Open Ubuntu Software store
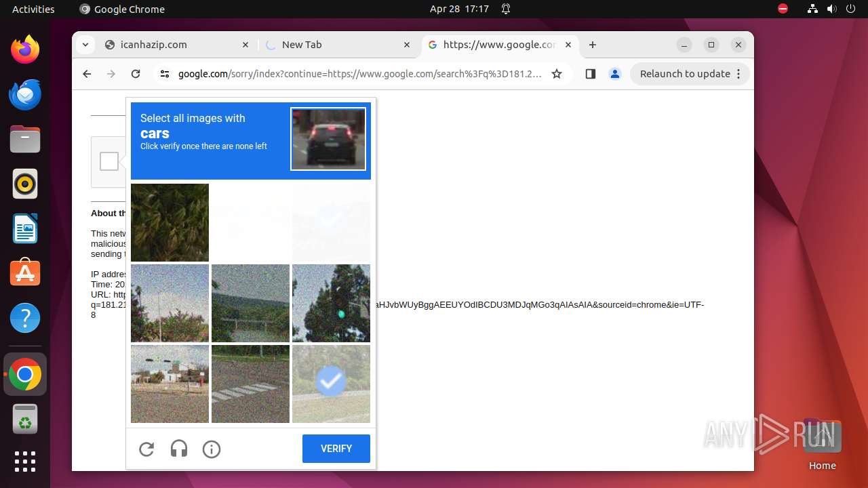Image resolution: width=868 pixels, height=488 pixels. [x=25, y=273]
